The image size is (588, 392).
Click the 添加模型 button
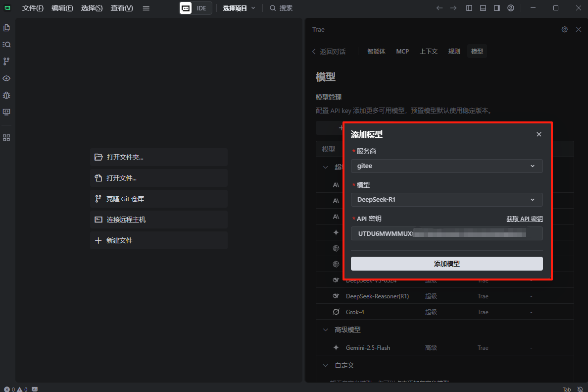click(x=446, y=263)
